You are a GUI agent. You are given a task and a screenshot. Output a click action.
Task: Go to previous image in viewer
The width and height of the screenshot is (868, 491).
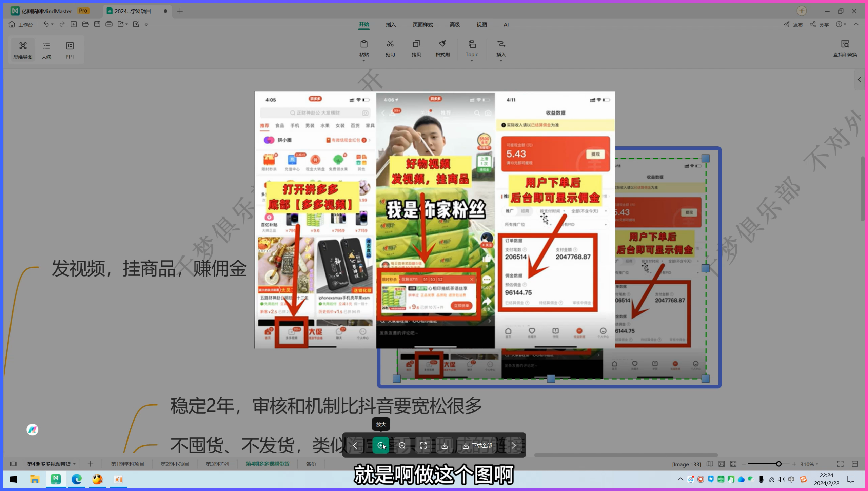(x=355, y=445)
